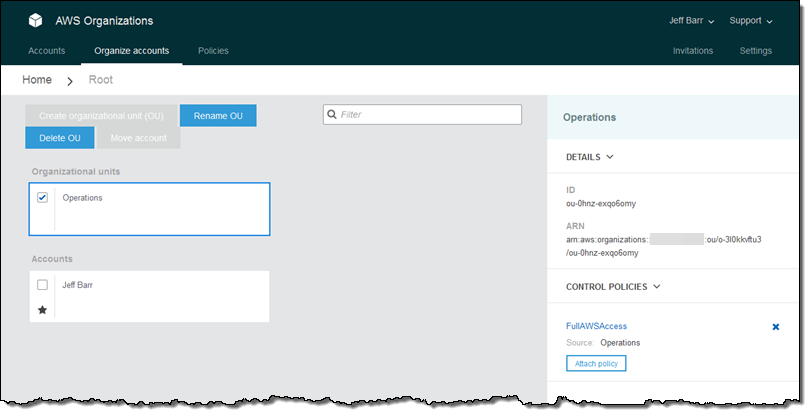
Task: Click the Attach policy button
Action: [596, 363]
